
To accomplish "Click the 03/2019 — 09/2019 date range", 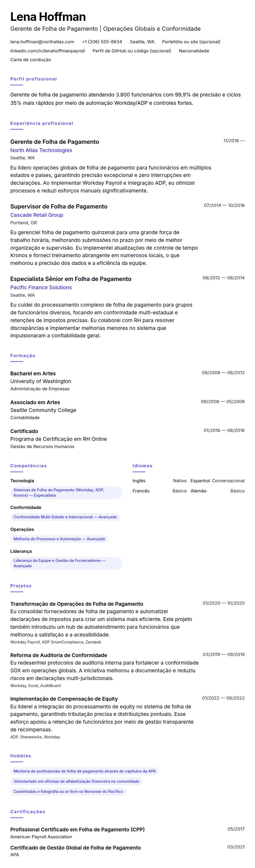I will [224, 654].
